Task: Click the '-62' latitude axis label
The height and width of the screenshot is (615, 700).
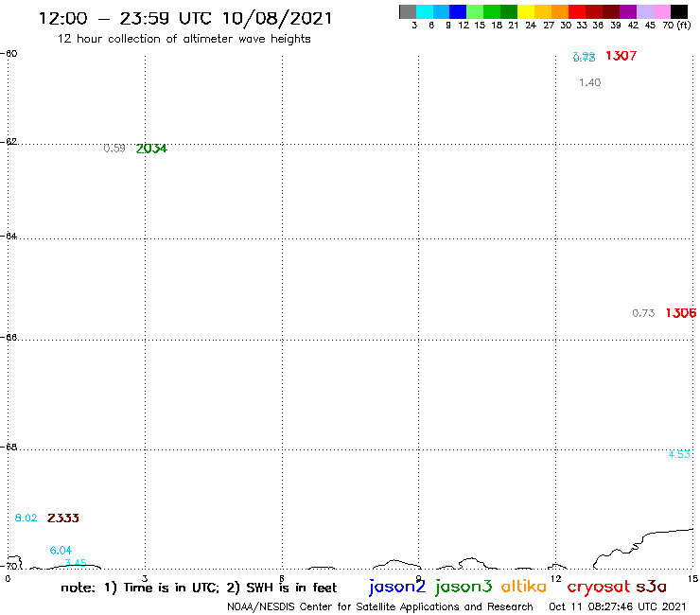Action: coord(9,142)
